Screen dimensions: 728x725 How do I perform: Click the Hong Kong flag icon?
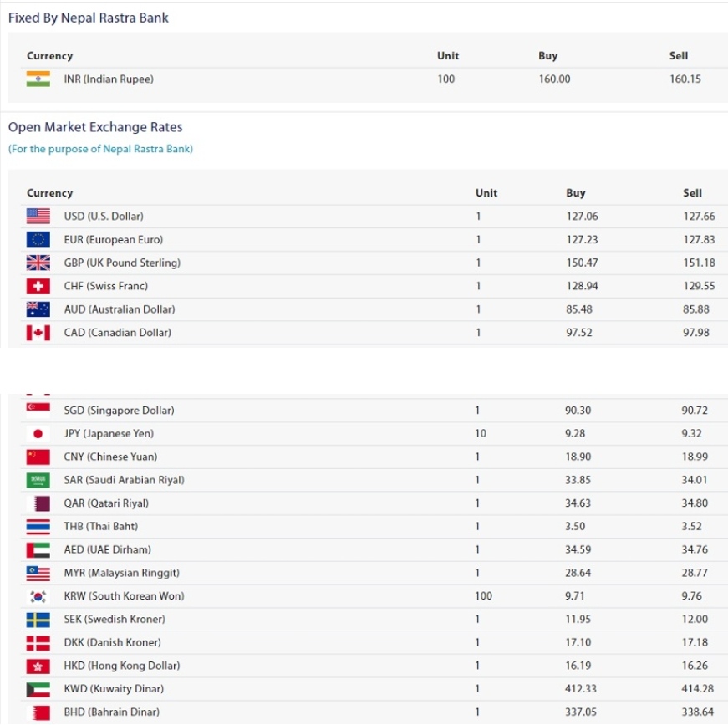point(38,666)
